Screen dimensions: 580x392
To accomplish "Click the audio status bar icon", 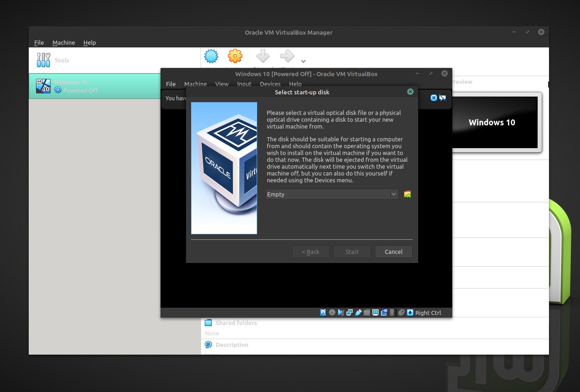I will (341, 313).
